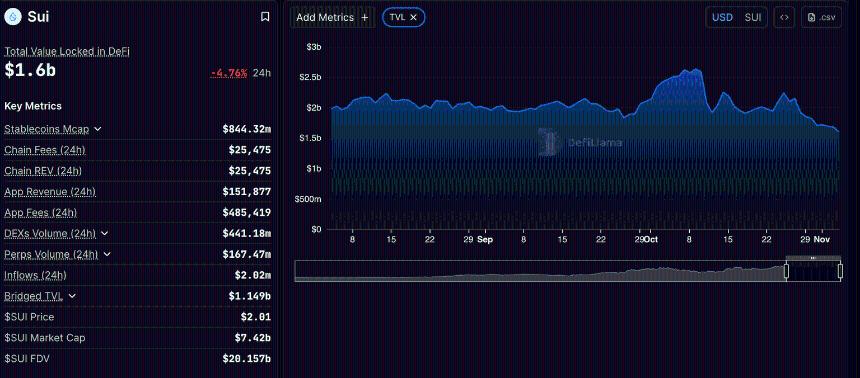Click the $2.01 SUI price value
Viewport: 860px width, 378px height.
[256, 317]
